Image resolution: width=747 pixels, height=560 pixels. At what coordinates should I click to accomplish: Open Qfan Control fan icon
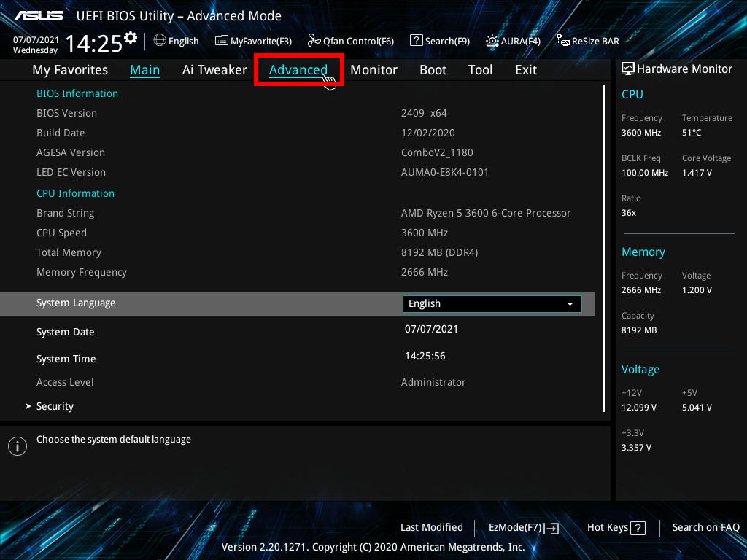pyautogui.click(x=314, y=41)
